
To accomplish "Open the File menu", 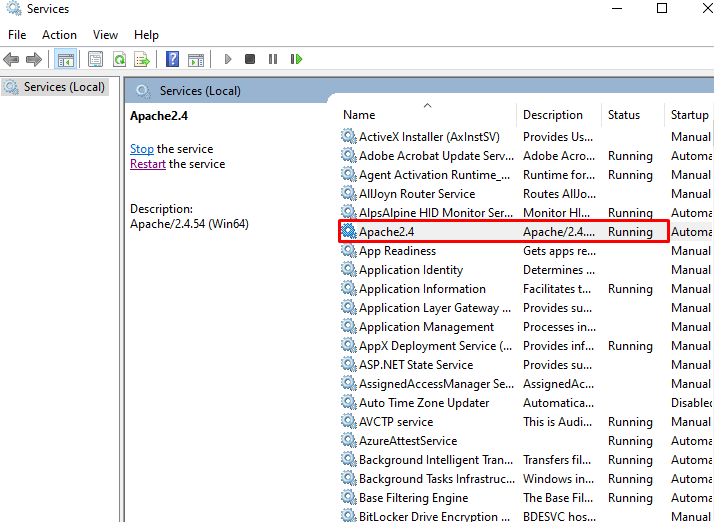I will (17, 35).
